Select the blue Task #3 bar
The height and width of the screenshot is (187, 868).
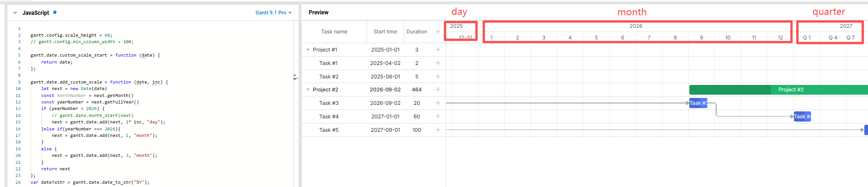698,103
